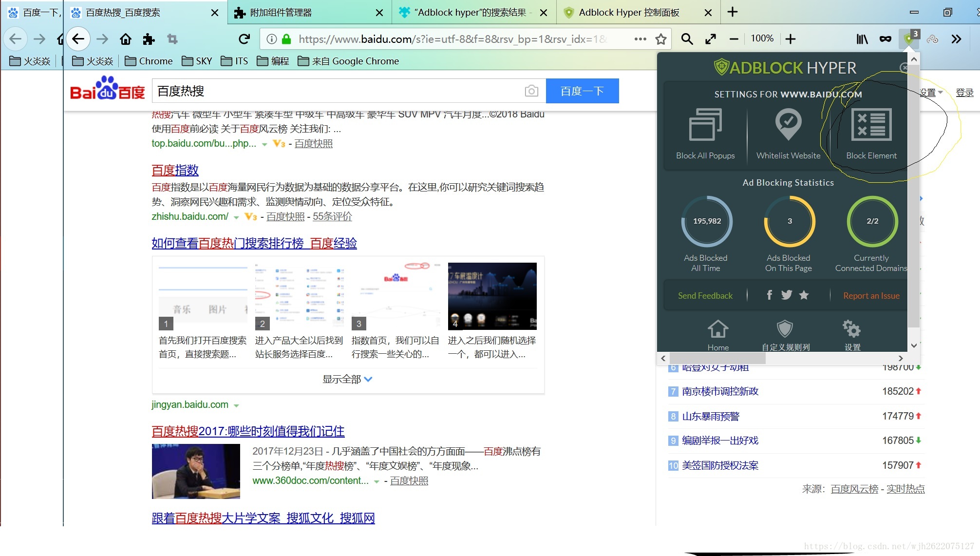This screenshot has height=556, width=980.
Task: Expand 显示全部 in the experience card
Action: [x=347, y=379]
